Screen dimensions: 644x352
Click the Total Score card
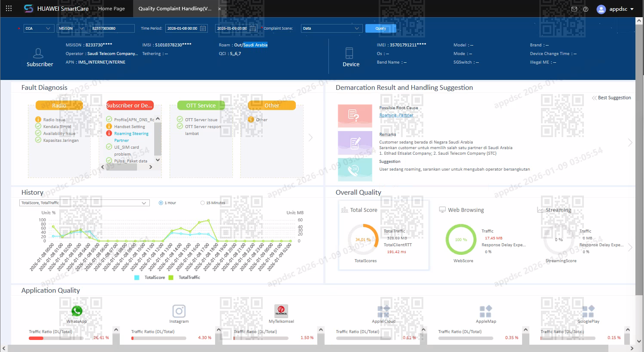point(384,235)
